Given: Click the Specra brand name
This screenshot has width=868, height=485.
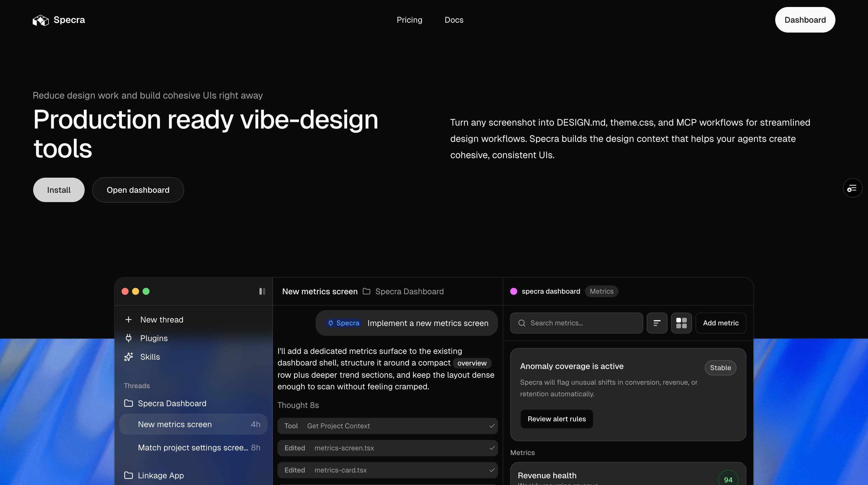Looking at the screenshot, I should [70, 20].
